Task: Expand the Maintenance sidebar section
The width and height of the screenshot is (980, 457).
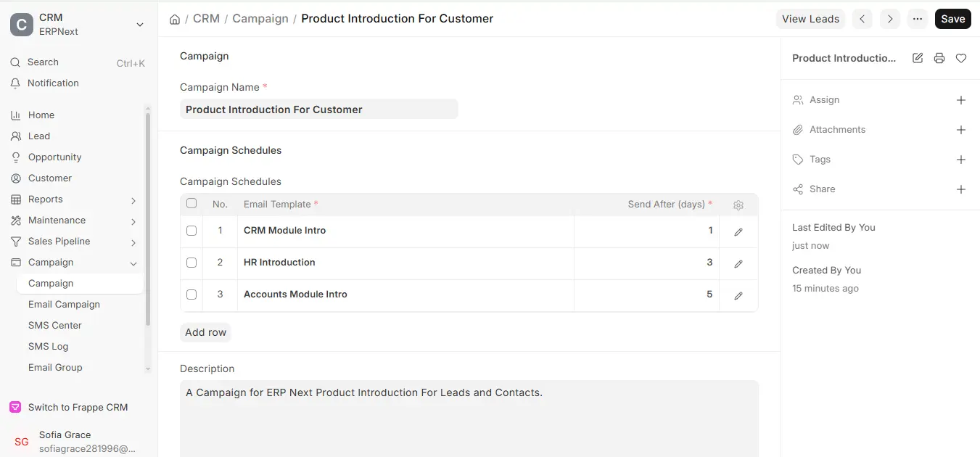Action: coord(133,221)
